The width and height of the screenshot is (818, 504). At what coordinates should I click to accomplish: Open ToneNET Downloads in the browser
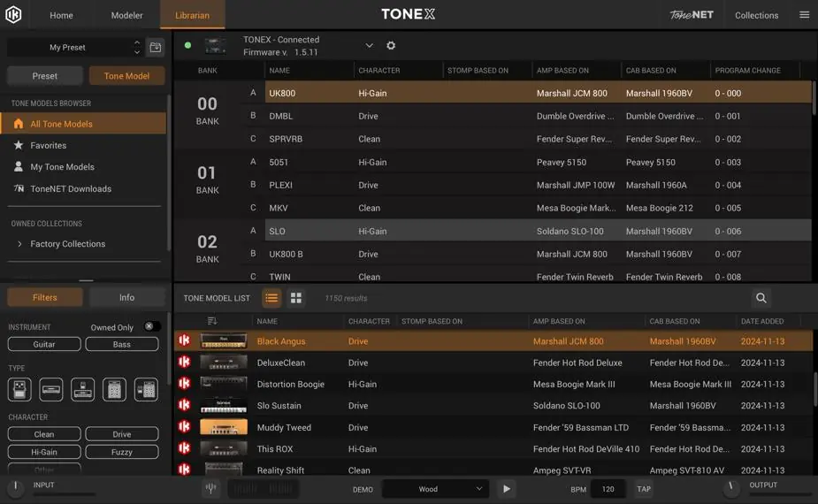(x=71, y=188)
